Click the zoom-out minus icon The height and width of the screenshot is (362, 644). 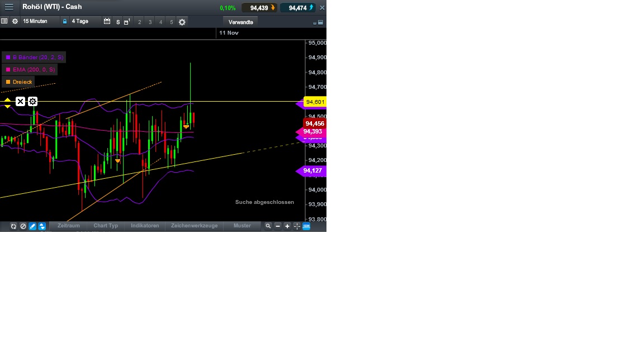click(x=278, y=226)
